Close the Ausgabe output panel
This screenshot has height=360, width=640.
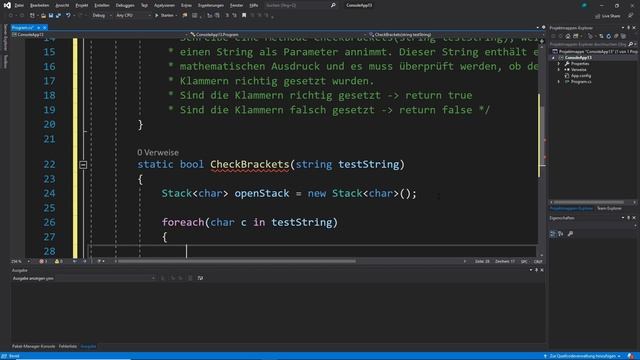pyautogui.click(x=542, y=270)
